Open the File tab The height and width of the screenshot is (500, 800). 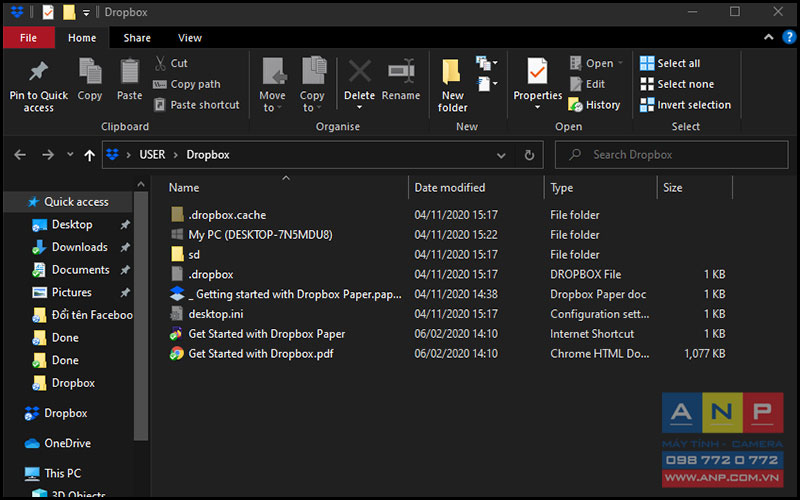point(29,38)
